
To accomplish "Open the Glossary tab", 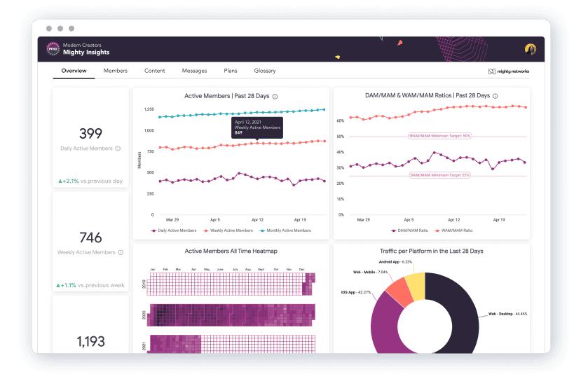I will coord(265,71).
